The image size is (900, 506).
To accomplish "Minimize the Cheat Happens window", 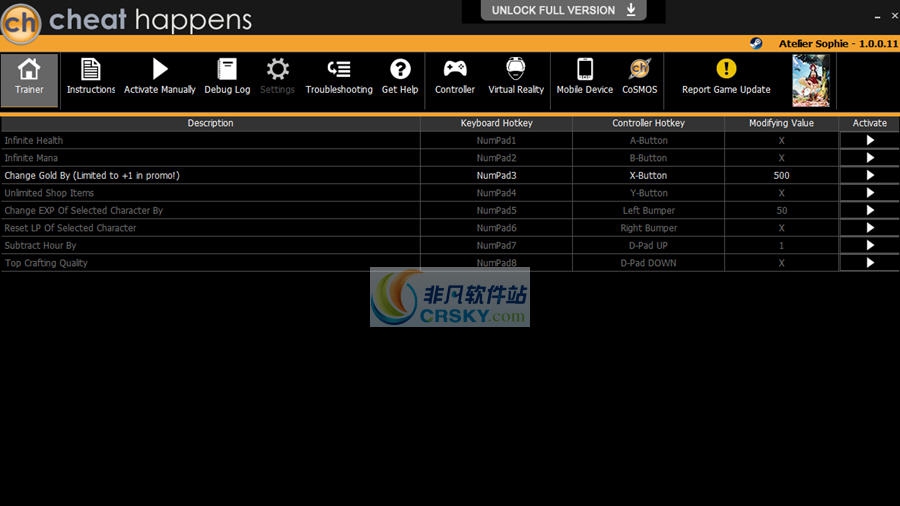I will pos(877,17).
